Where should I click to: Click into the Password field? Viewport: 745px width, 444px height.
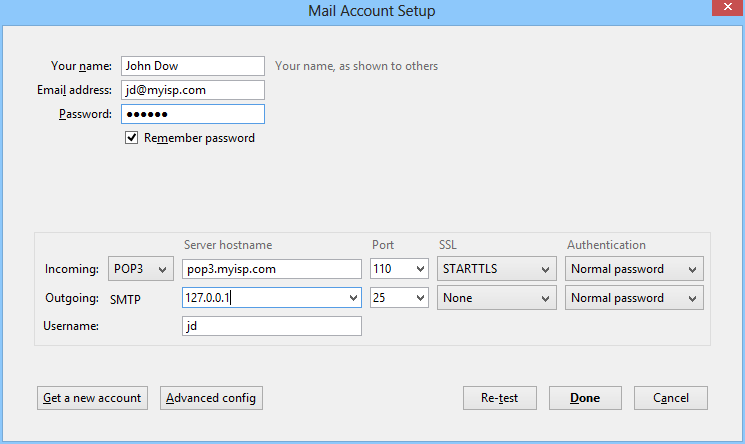coord(192,115)
